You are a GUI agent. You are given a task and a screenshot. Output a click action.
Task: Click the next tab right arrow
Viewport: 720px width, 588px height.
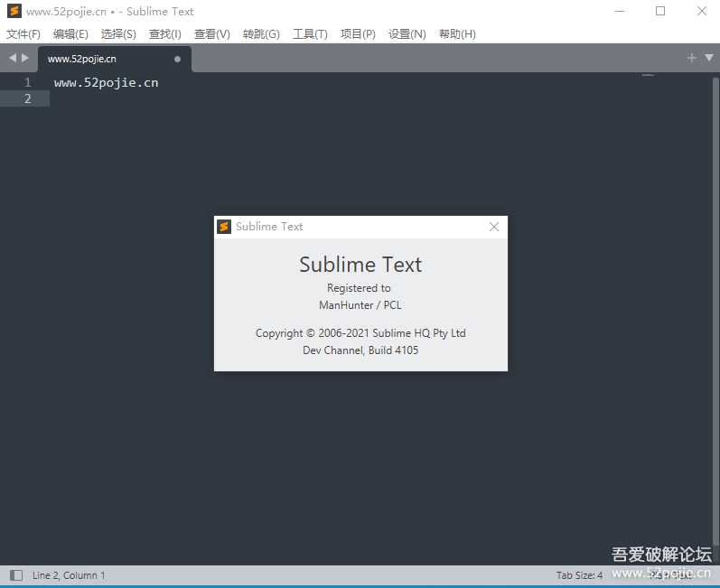click(25, 58)
